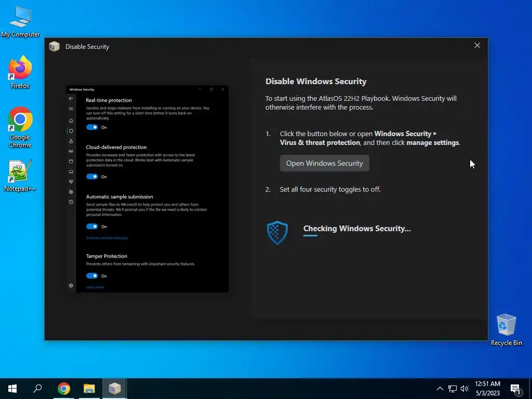Click Submit a sample manually link in preview
This screenshot has width=532, height=399.
(107, 238)
